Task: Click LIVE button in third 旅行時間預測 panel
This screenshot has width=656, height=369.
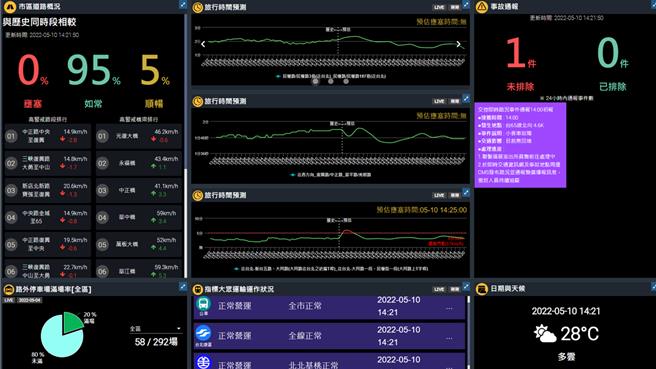Action: tap(439, 195)
